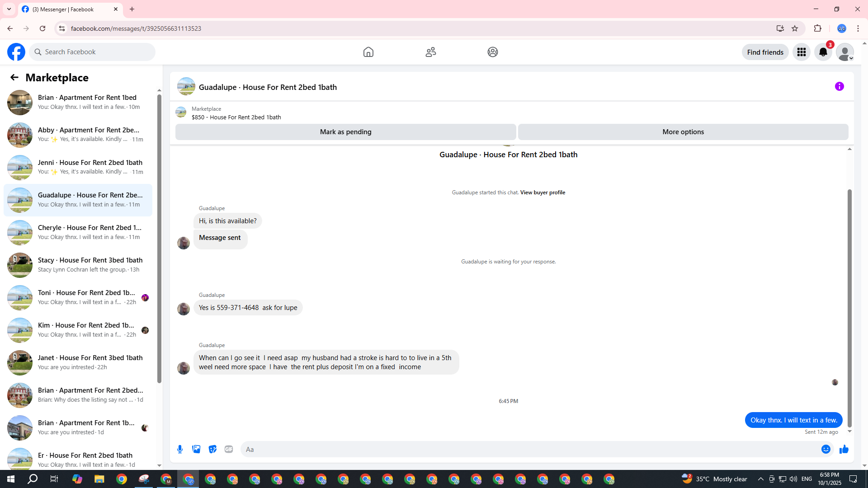The height and width of the screenshot is (488, 868).
Task: Focus the Search Facebook field
Action: click(x=92, y=52)
